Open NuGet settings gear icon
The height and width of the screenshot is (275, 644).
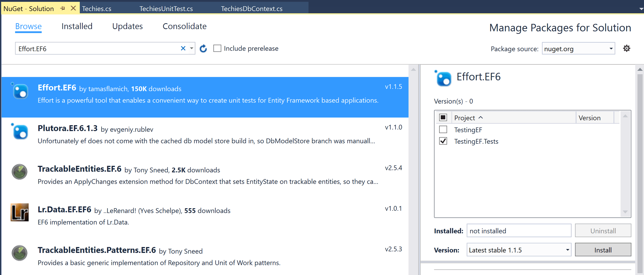point(627,48)
